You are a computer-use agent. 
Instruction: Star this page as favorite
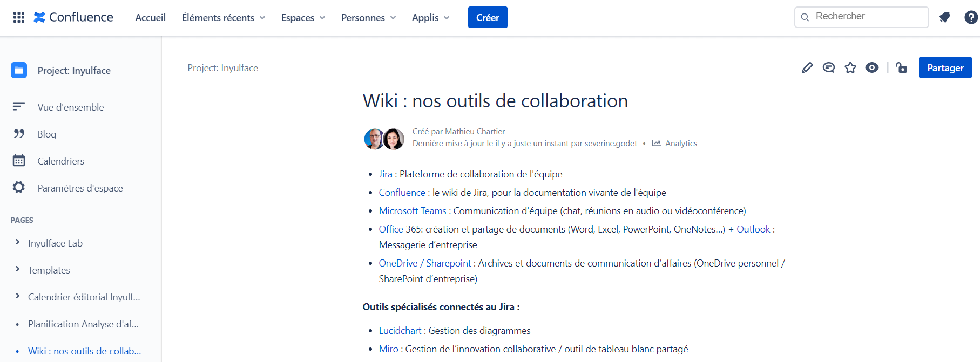(x=850, y=67)
